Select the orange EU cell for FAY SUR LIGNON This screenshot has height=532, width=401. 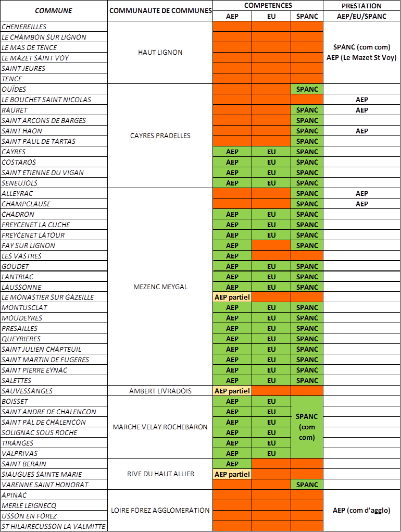pyautogui.click(x=271, y=245)
